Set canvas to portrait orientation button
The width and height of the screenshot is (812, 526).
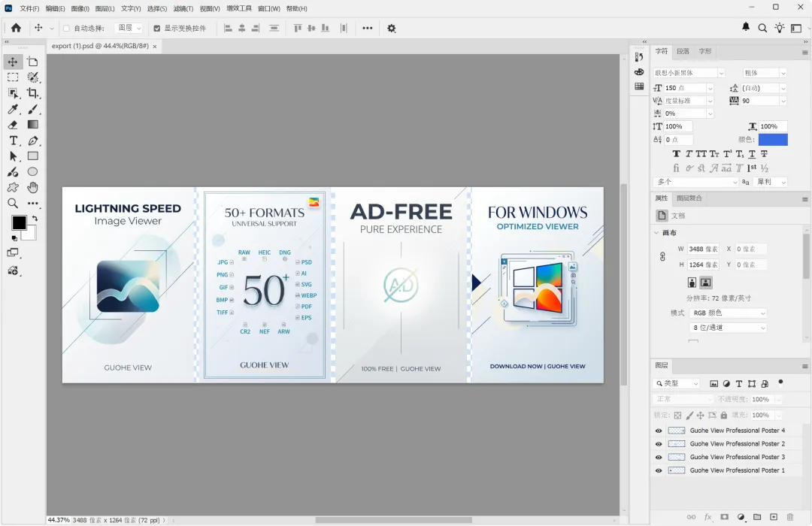coord(692,283)
